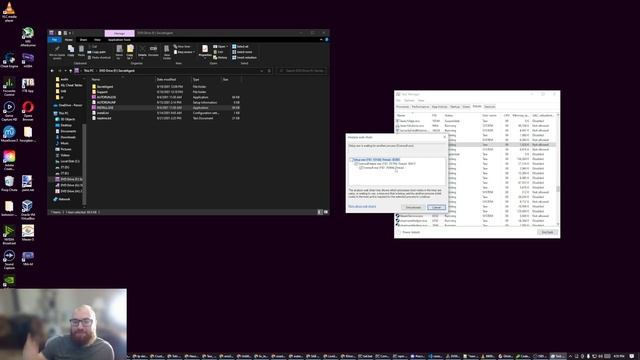Open the More about wait chains link

(362, 207)
